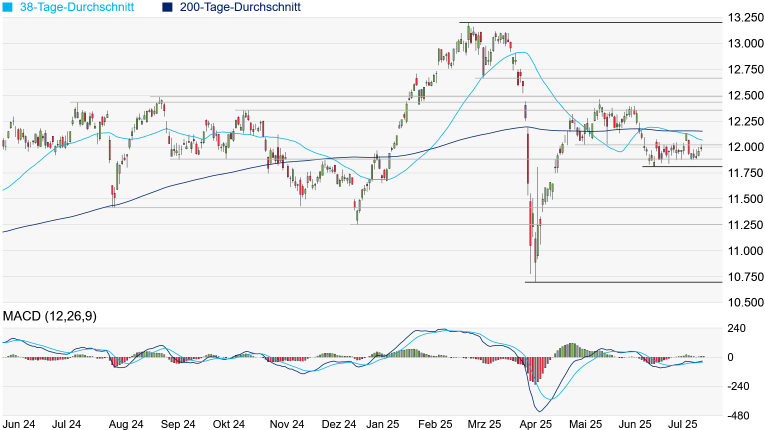
Task: Click the 11.250 price axis label
Action: tap(745, 225)
